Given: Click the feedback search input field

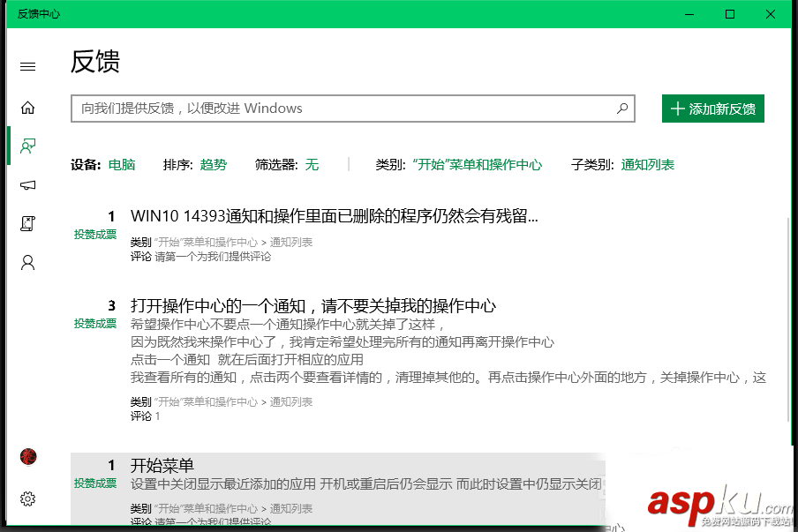Looking at the screenshot, I should click(353, 109).
